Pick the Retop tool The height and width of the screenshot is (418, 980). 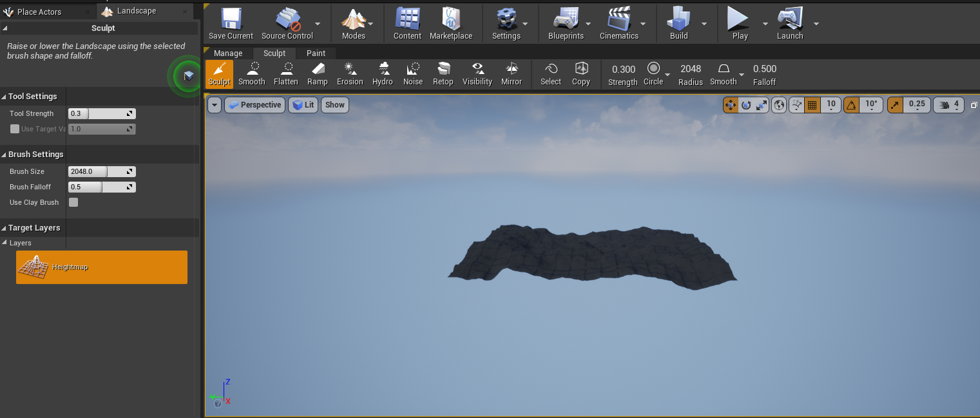coord(443,73)
